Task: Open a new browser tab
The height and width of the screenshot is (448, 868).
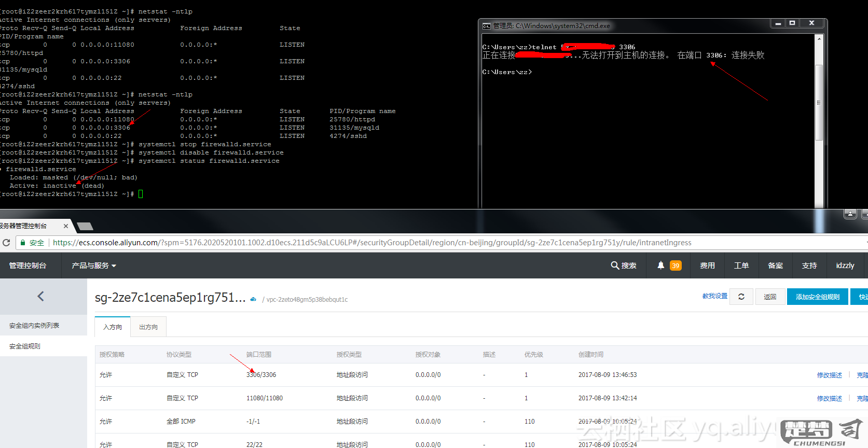Action: click(x=85, y=226)
